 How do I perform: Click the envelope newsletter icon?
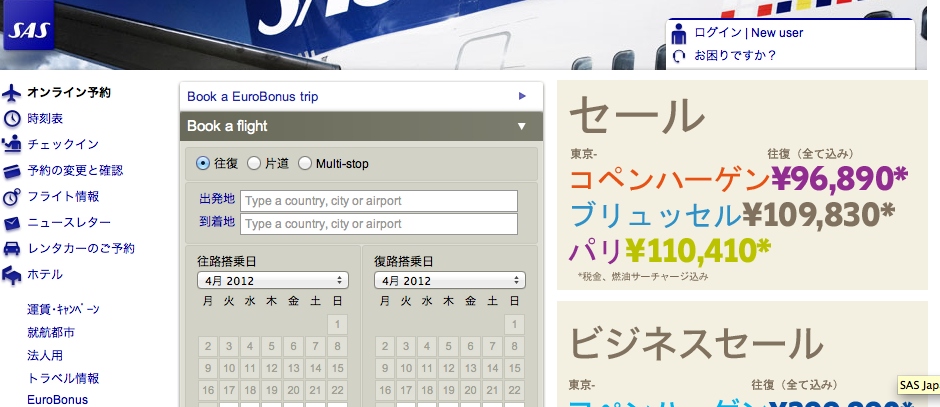11,224
